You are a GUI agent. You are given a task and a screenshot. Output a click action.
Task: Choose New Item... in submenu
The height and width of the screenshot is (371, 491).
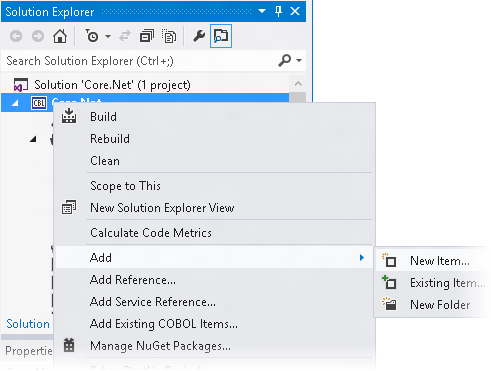433,261
